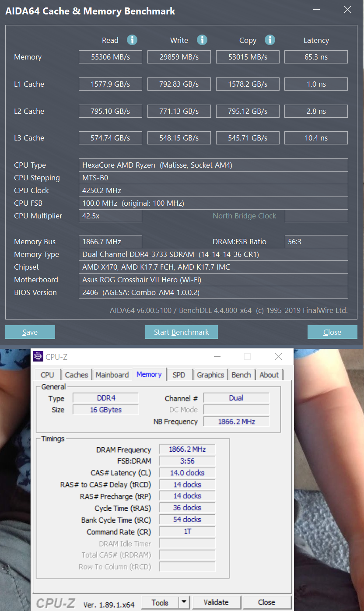Click the Memory Read value 55306 MB/s
This screenshot has height=611, width=364.
tap(110, 57)
